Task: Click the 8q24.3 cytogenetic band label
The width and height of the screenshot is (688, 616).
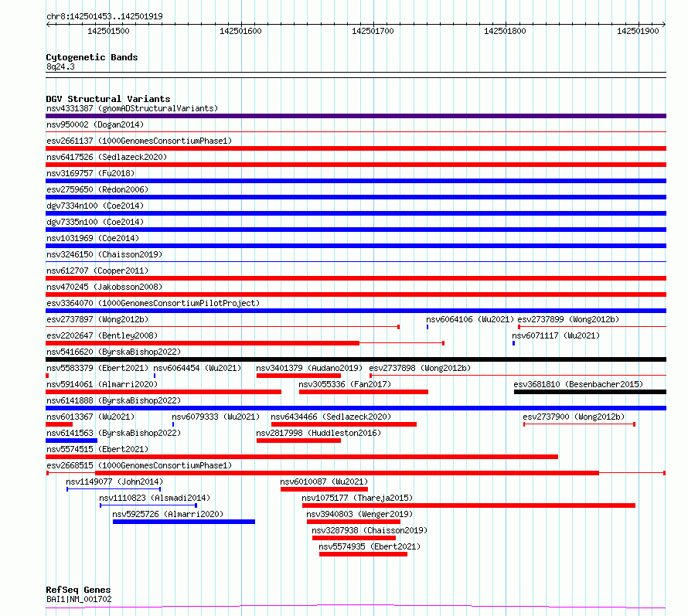Action: [x=60, y=66]
